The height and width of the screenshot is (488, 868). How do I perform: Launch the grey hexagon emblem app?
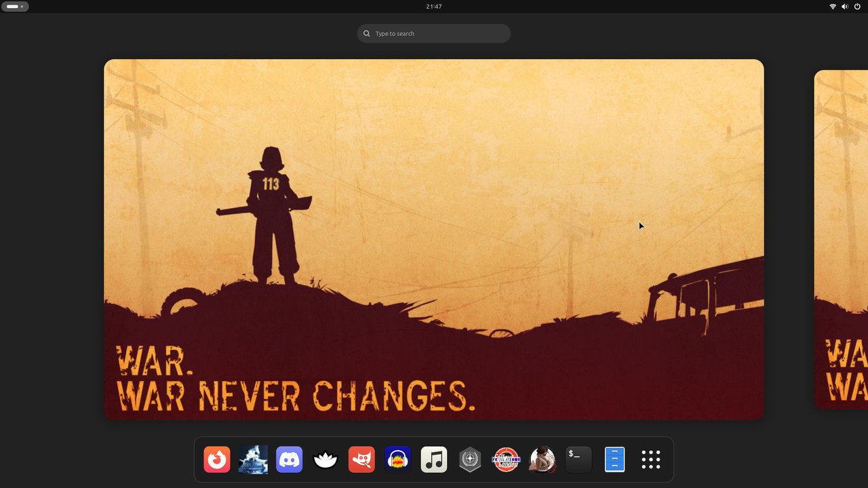click(470, 460)
